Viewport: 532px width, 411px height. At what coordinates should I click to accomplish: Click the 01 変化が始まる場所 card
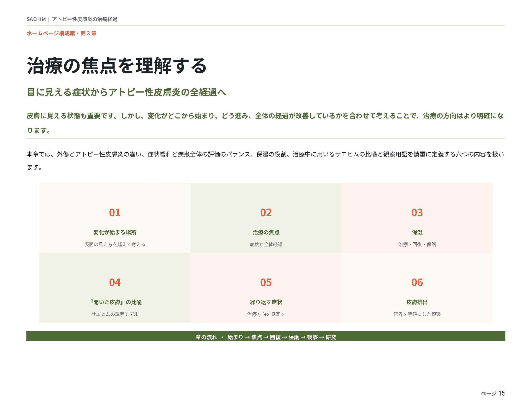click(115, 218)
